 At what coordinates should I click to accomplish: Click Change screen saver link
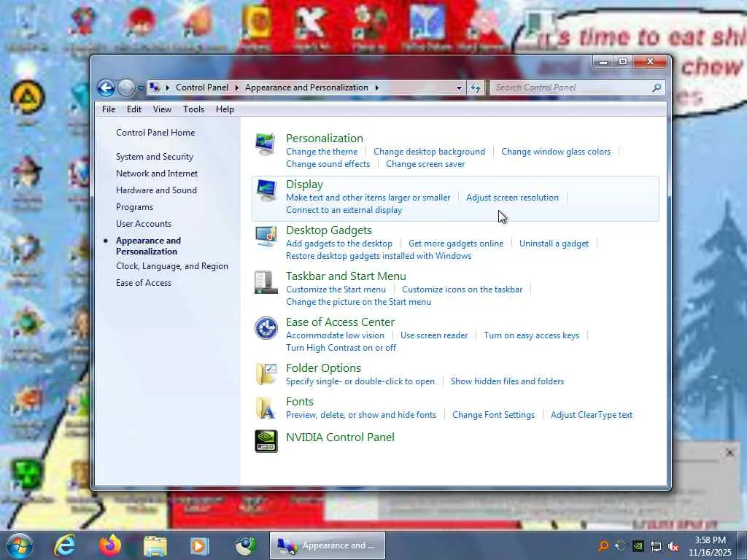point(425,164)
